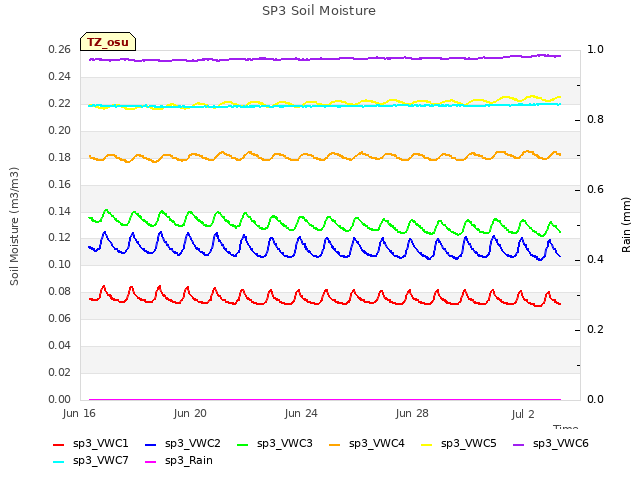The image size is (640, 480).
Task: Click the red sp3_VWC1 legend swatch
Action: [x=59, y=444]
